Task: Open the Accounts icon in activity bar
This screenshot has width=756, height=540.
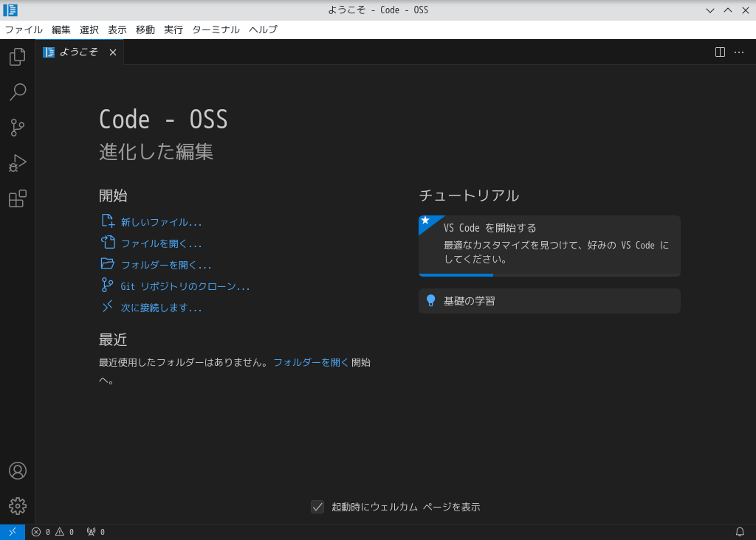Action: pos(18,471)
